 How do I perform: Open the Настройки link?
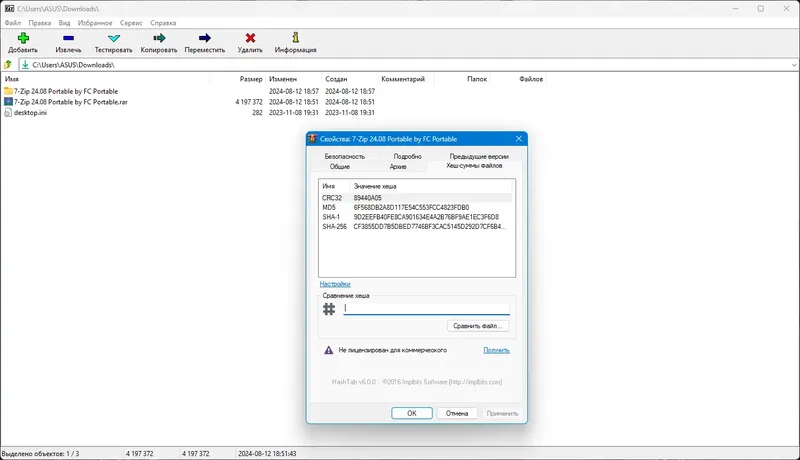point(335,284)
